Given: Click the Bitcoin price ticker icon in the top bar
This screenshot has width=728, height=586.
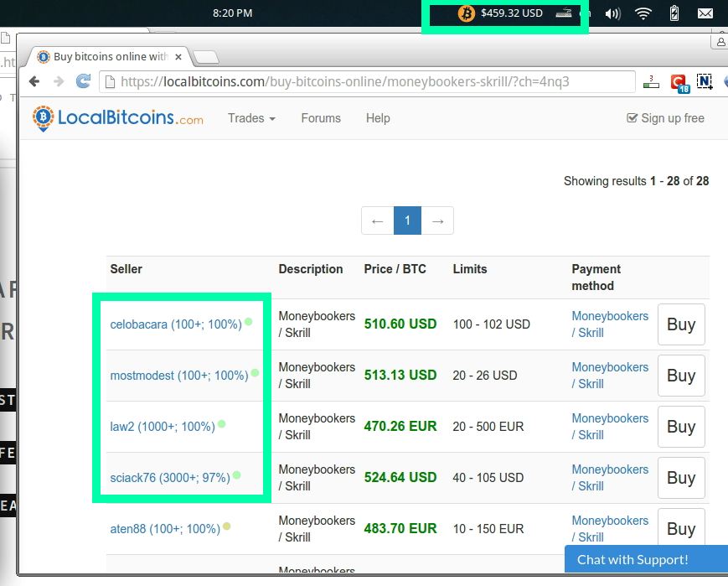Looking at the screenshot, I should coord(466,13).
